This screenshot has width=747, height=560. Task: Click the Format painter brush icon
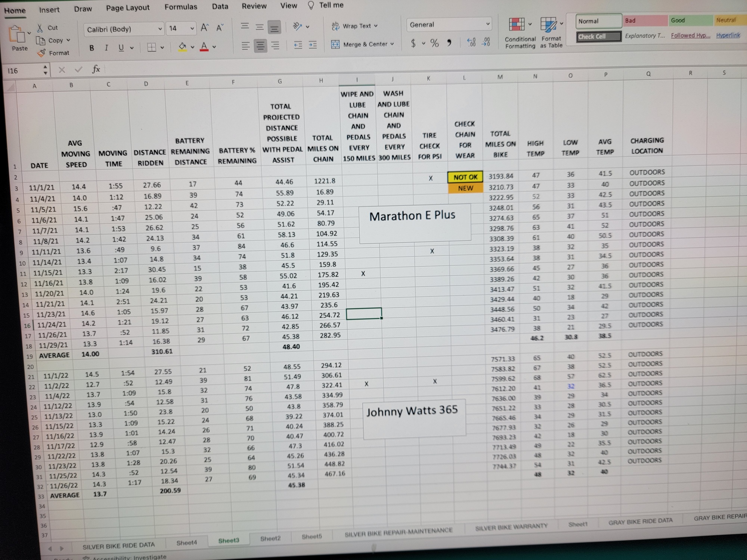pyautogui.click(x=42, y=53)
